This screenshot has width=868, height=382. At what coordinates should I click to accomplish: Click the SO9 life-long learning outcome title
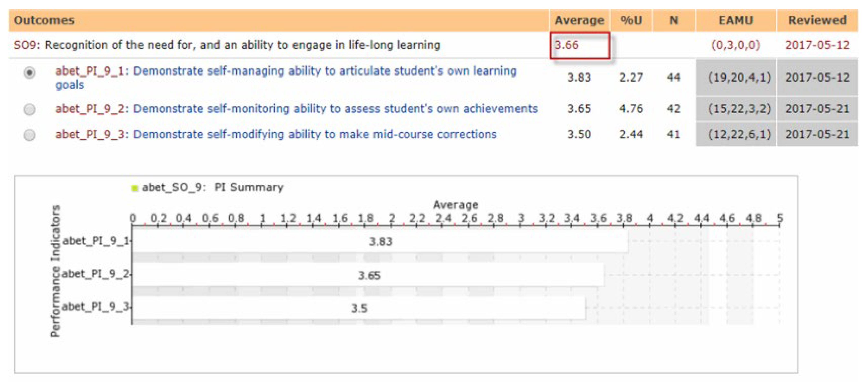(227, 45)
